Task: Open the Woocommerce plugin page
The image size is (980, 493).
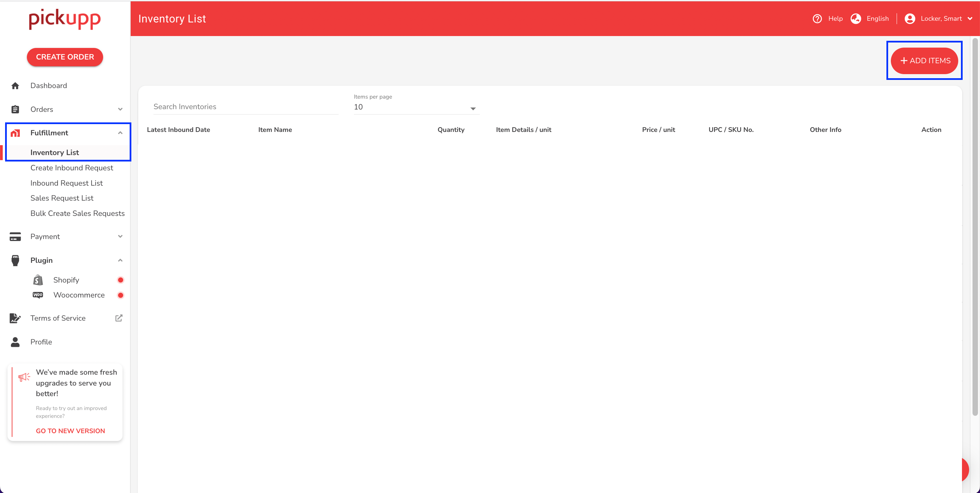Action: [x=79, y=295]
